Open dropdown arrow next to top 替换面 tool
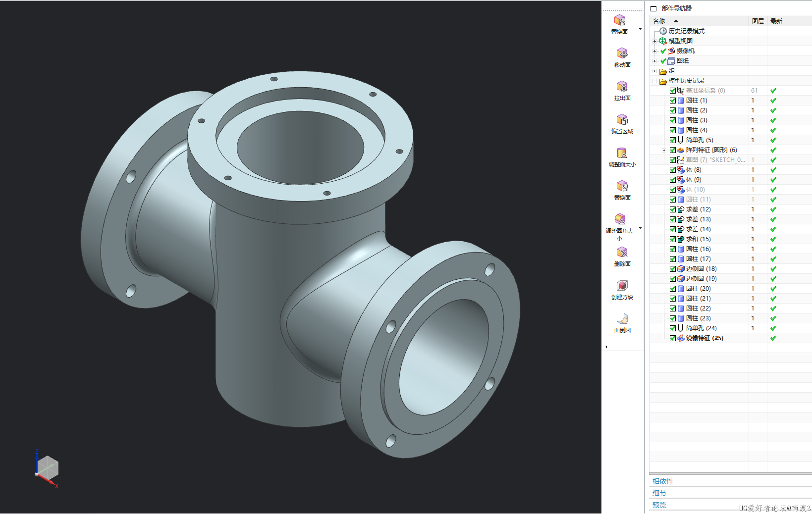812x514 pixels. click(640, 29)
